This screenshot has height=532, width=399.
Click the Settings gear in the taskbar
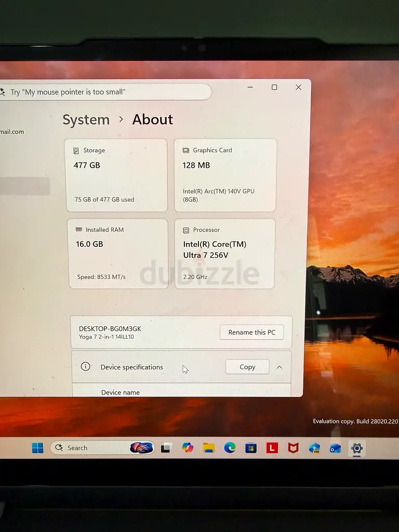point(356,448)
